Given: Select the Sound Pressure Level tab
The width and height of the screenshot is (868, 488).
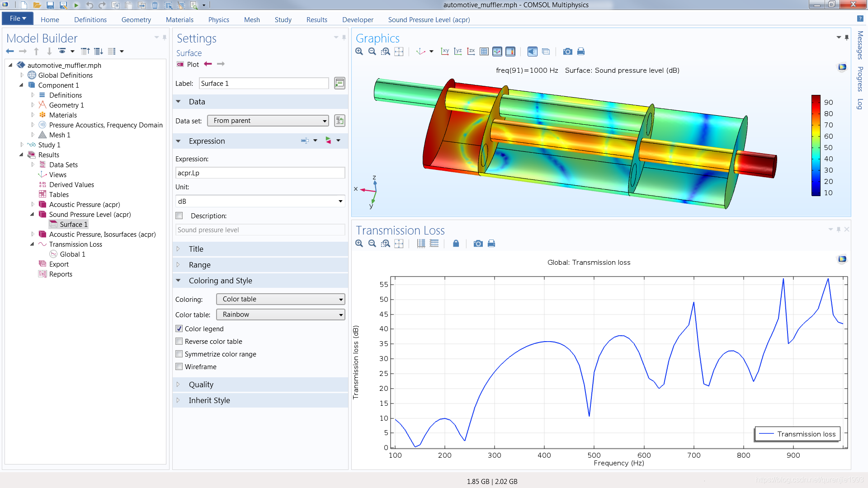Looking at the screenshot, I should point(429,20).
